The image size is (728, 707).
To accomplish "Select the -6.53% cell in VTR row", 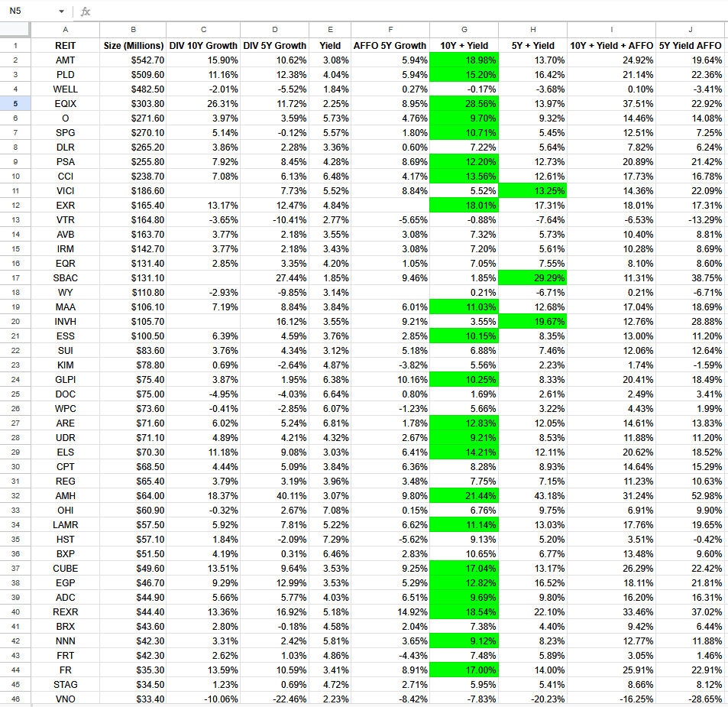I will [x=611, y=219].
